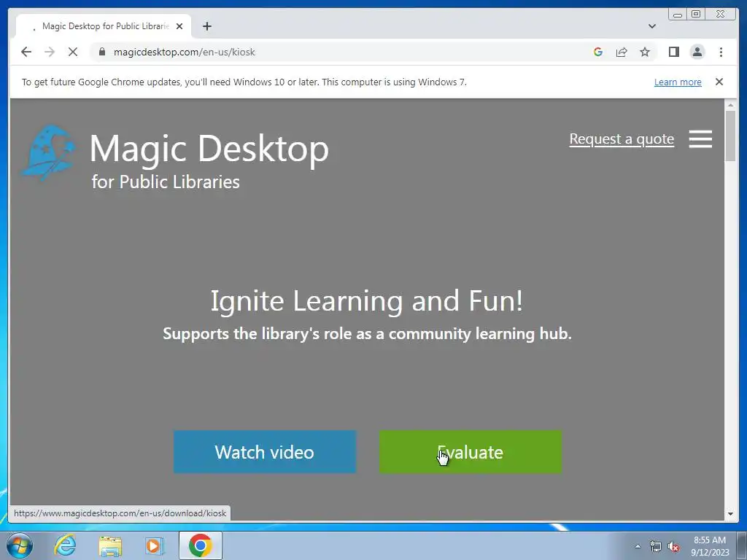Open the Windows Start menu

[x=20, y=545]
